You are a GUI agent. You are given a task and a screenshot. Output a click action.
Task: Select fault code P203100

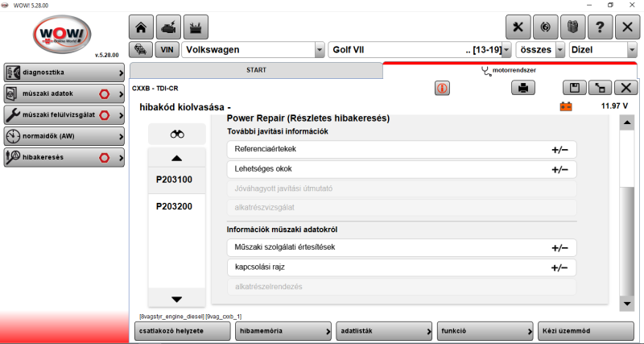point(176,180)
